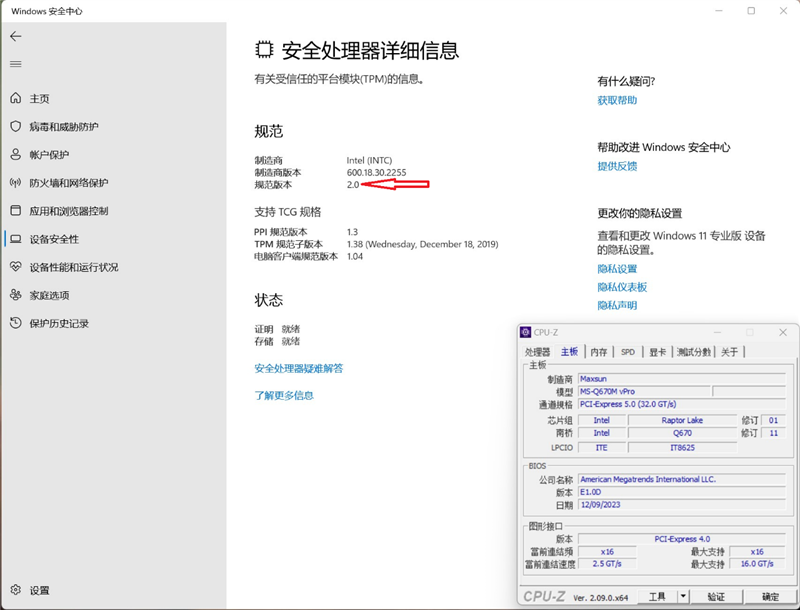Click the protection history clock icon

pyautogui.click(x=16, y=323)
